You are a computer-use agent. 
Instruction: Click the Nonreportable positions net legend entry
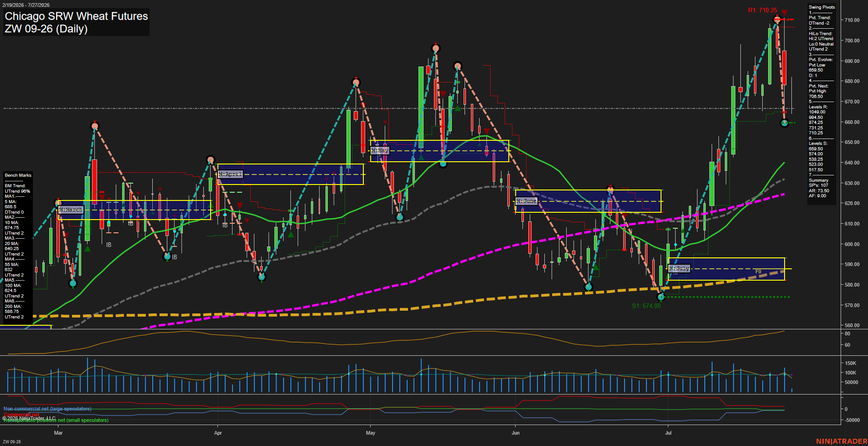[56, 420]
